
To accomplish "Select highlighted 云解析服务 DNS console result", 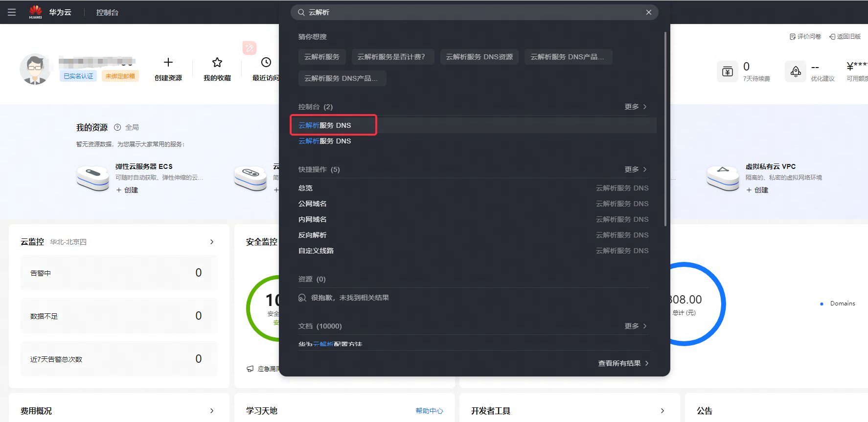I will 325,125.
